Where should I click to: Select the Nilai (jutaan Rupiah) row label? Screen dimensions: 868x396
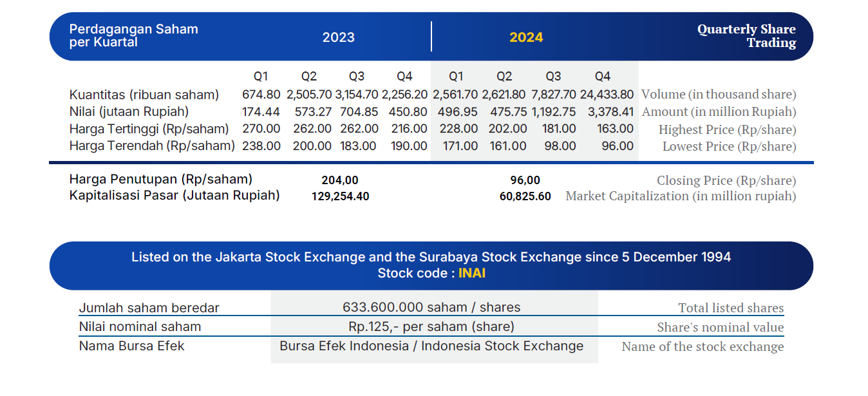(129, 111)
